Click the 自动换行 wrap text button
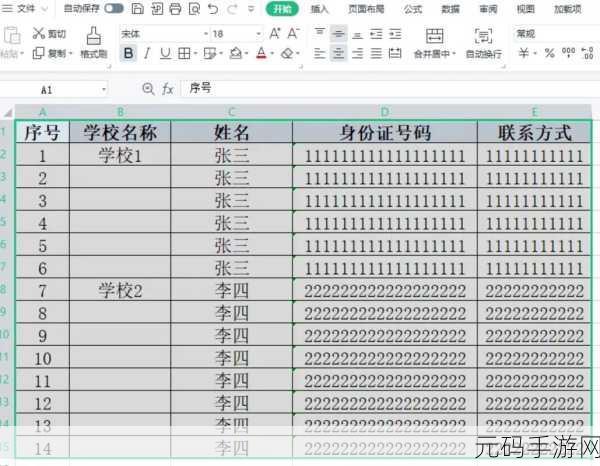 click(x=484, y=43)
